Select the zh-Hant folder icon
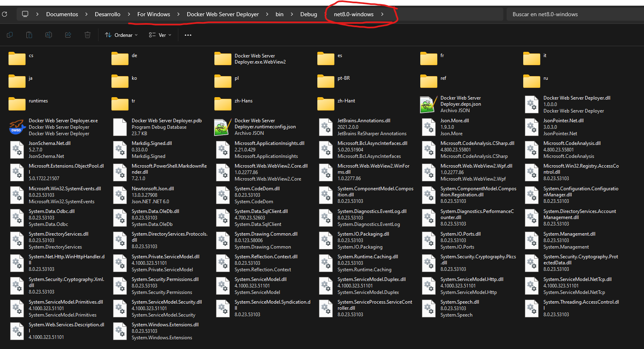Screen dimensions: 644x349 326,104
